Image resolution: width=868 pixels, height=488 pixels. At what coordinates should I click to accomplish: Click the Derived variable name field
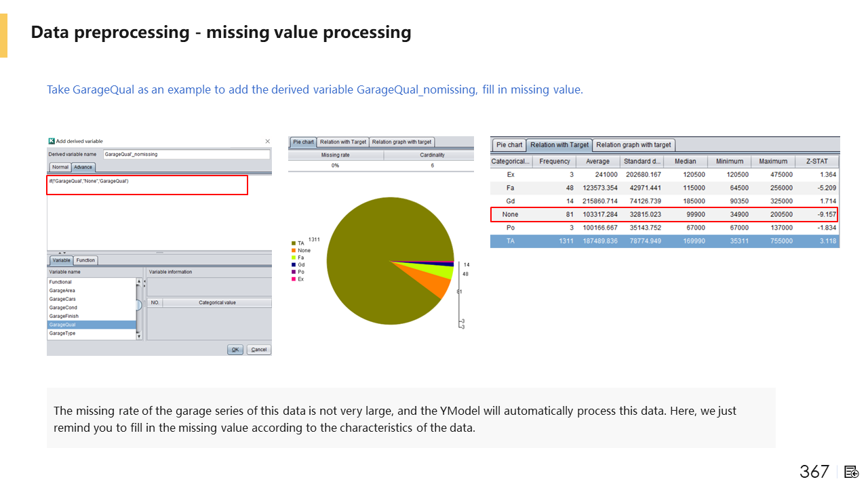[186, 155]
